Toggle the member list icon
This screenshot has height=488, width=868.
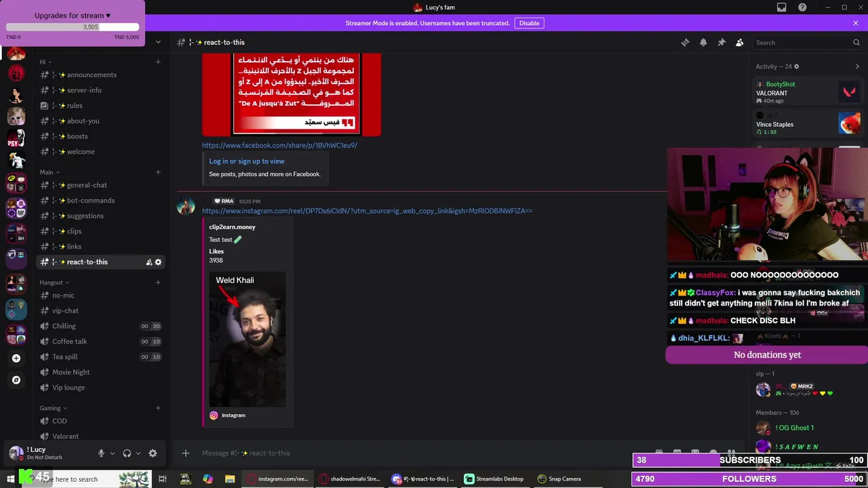pos(740,42)
